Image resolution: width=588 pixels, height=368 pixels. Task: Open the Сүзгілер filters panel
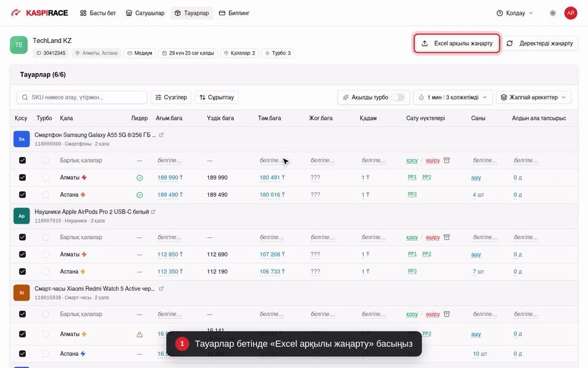pos(171,98)
